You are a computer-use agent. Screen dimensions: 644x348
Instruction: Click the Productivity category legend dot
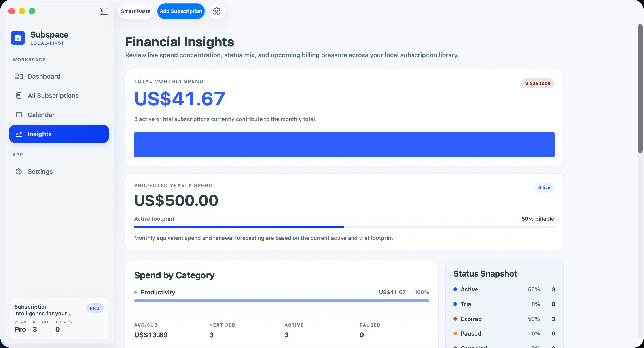coord(136,292)
